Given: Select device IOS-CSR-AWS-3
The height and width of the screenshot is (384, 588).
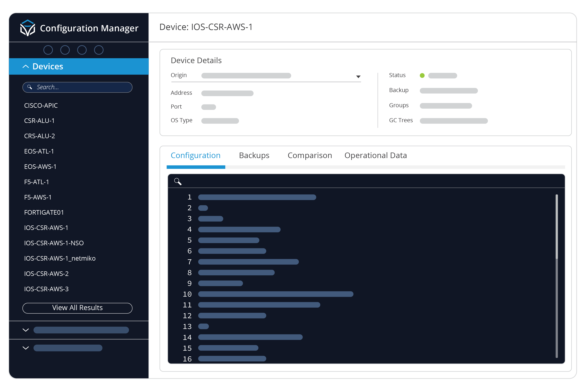Looking at the screenshot, I should pyautogui.click(x=46, y=289).
